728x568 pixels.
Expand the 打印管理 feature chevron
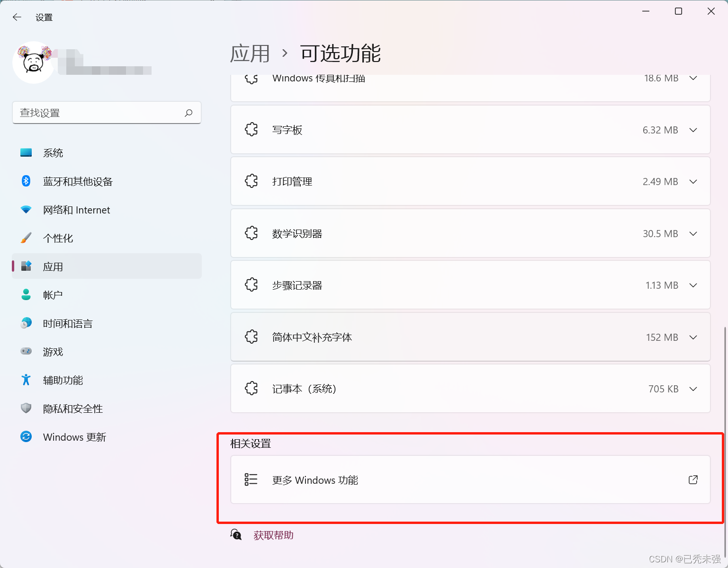point(693,182)
